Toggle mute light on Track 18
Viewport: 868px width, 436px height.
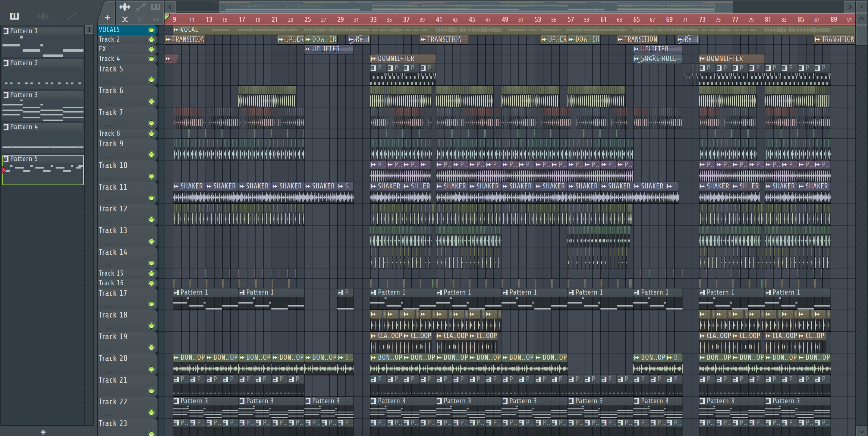pos(151,326)
